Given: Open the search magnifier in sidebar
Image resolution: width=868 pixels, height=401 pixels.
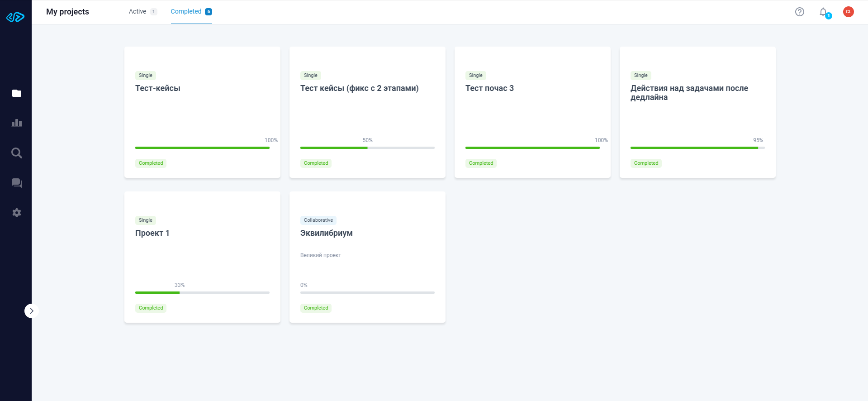Looking at the screenshot, I should click(x=17, y=153).
